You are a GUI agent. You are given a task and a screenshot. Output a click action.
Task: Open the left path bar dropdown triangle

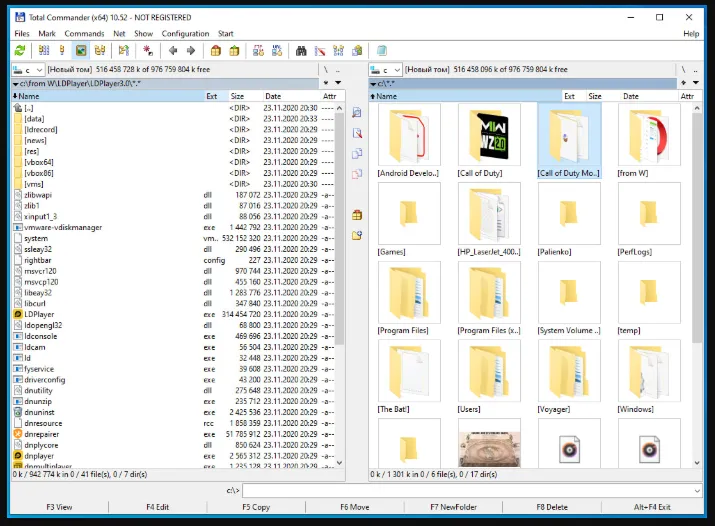click(x=16, y=84)
